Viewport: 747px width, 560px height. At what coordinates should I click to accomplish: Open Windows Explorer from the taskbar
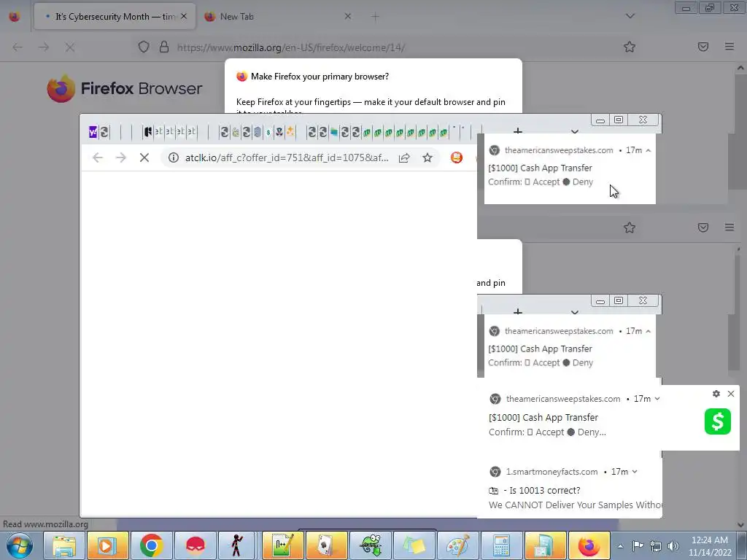(x=64, y=545)
